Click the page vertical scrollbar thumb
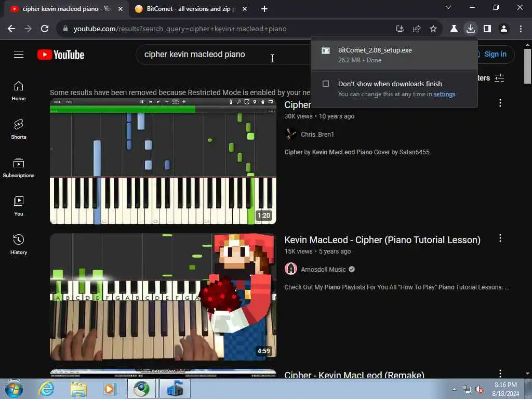This screenshot has height=399, width=532. pos(527,66)
